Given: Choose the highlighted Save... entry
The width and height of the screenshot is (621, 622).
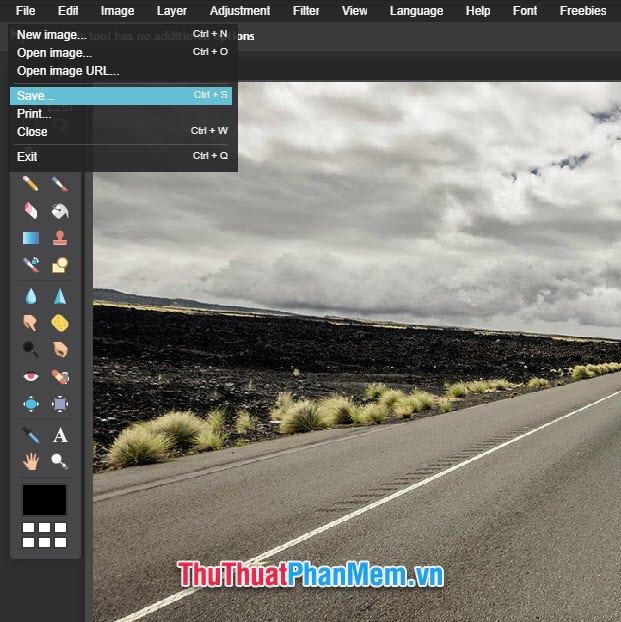Looking at the screenshot, I should point(121,96).
